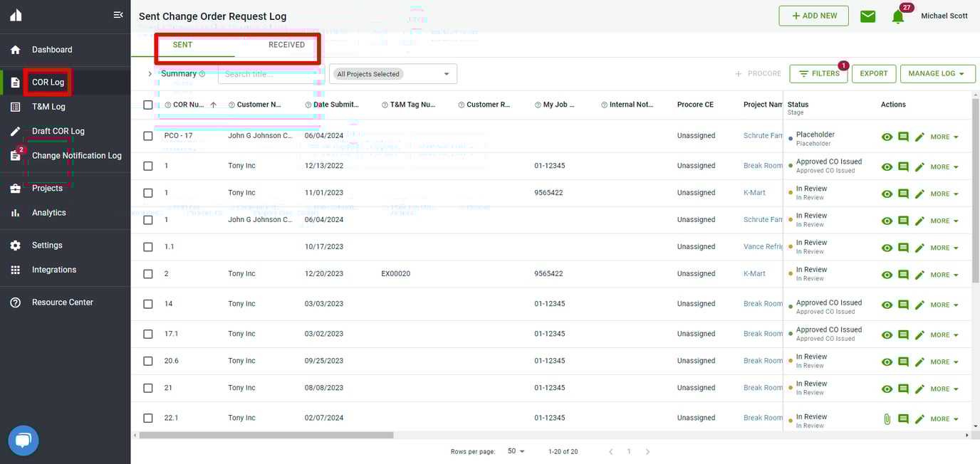Expand the Manage Log dropdown
980x464 pixels.
937,74
